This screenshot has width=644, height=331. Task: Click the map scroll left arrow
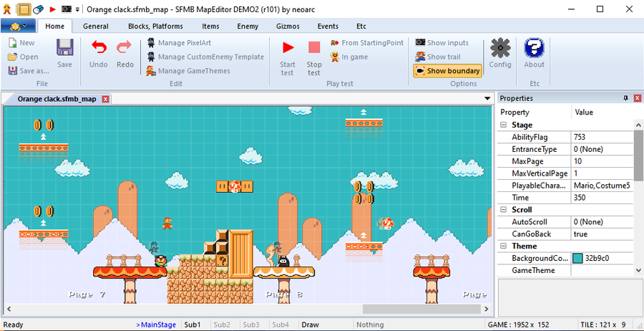pyautogui.click(x=8, y=309)
